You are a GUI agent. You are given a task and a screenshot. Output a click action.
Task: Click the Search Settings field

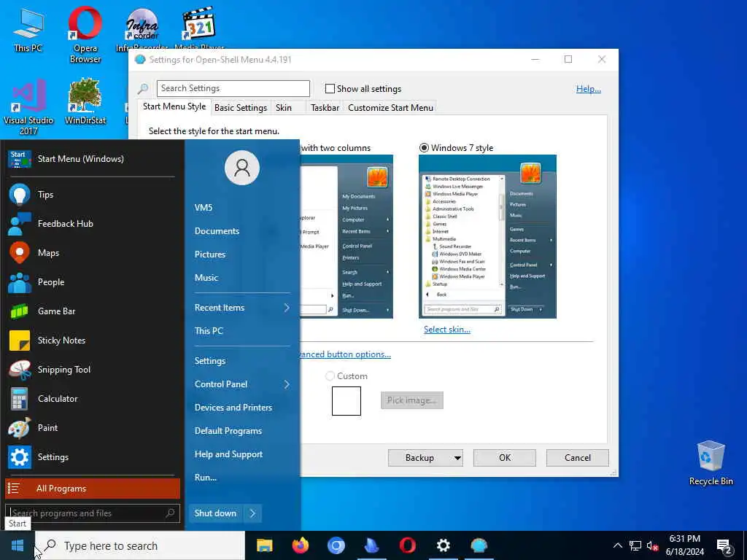[233, 88]
